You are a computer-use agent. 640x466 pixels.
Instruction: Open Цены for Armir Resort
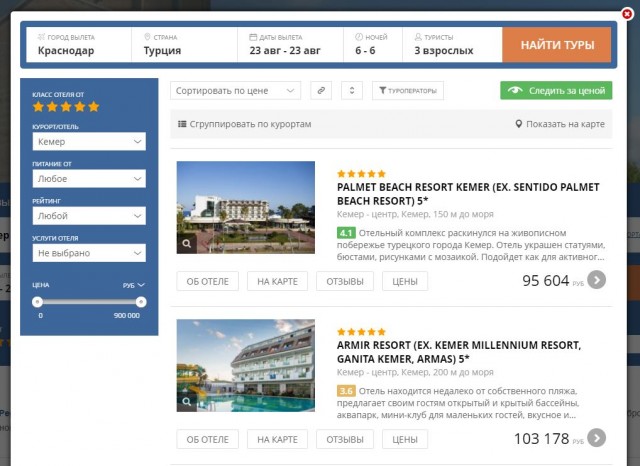click(405, 439)
